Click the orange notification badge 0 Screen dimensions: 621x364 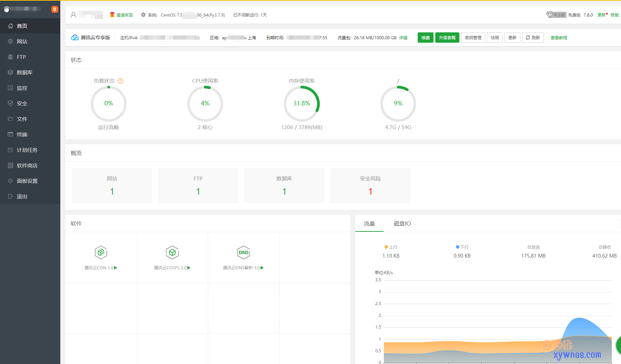54,9
